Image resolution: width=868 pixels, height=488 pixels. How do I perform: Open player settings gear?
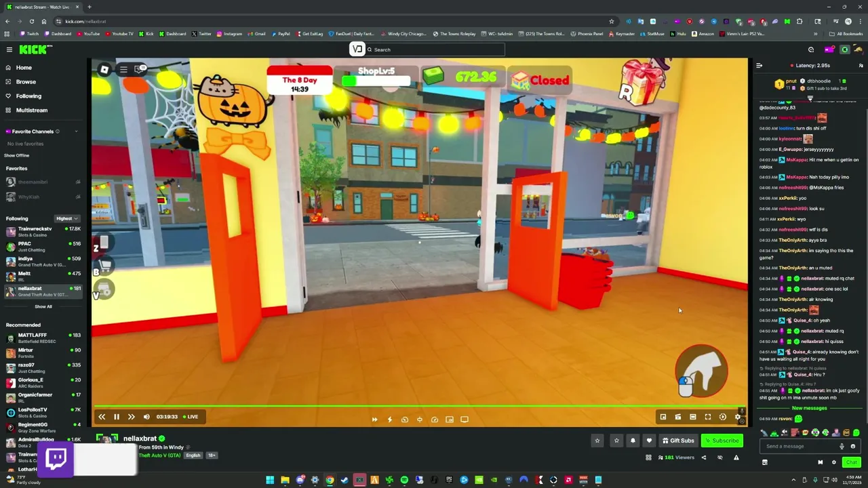tap(738, 418)
